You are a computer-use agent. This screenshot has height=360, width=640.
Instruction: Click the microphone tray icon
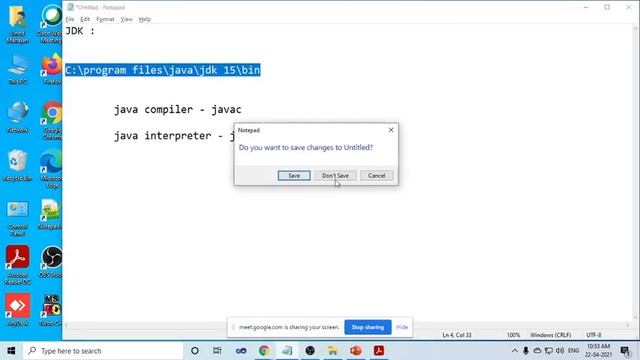526,351
